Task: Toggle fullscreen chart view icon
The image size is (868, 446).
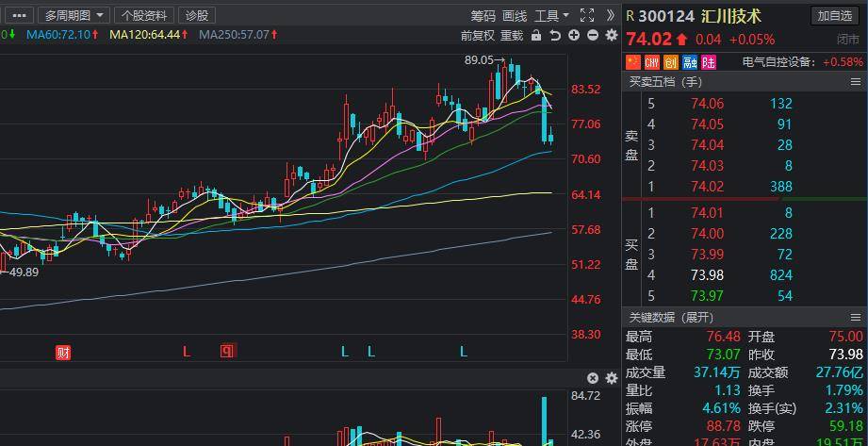Action: pyautogui.click(x=586, y=15)
